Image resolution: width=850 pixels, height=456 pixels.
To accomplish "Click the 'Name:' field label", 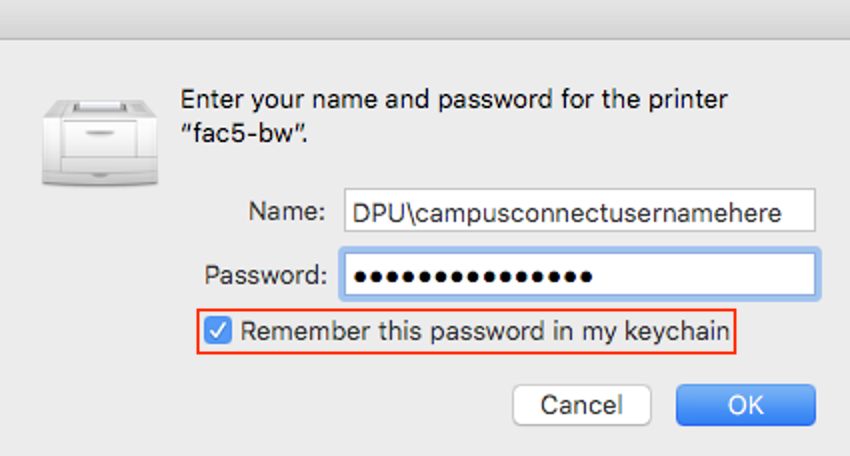I will point(287,211).
